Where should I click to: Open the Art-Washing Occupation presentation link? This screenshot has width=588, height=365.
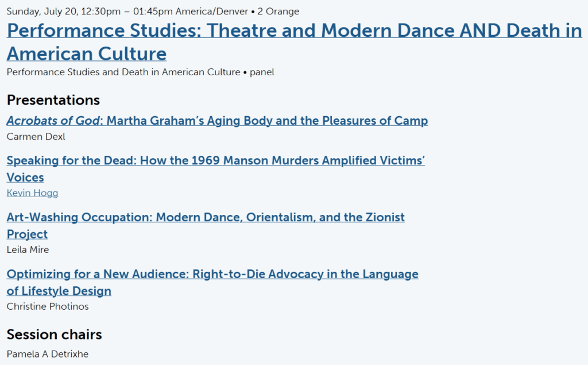pyautogui.click(x=206, y=217)
